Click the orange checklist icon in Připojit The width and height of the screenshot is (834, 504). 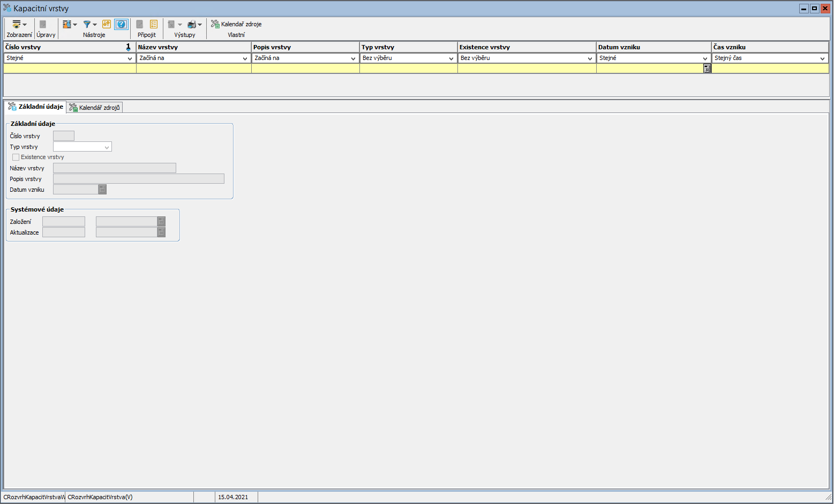click(154, 24)
